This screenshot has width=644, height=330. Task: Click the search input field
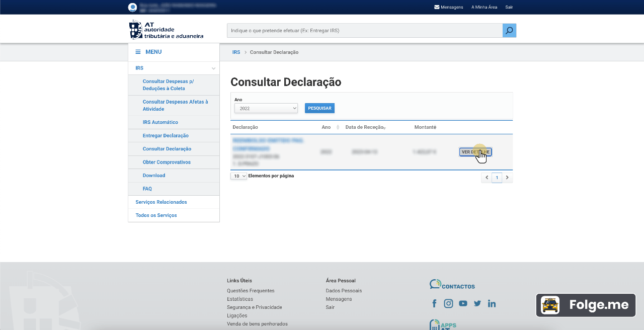(364, 31)
